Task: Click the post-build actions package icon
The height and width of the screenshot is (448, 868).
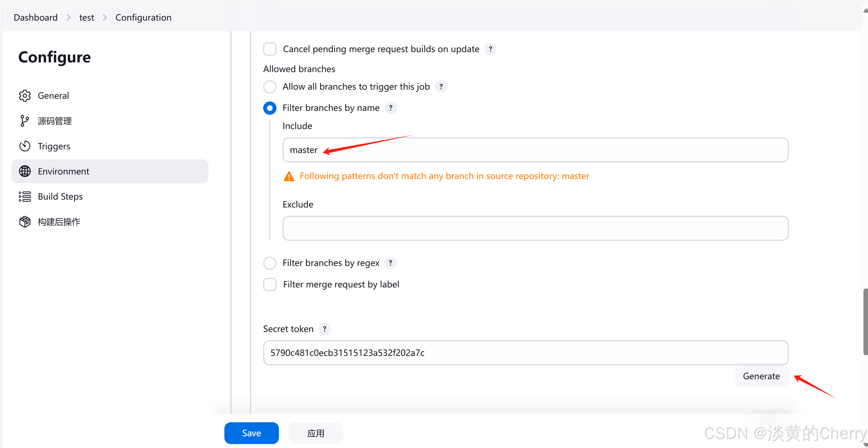Action: point(25,222)
